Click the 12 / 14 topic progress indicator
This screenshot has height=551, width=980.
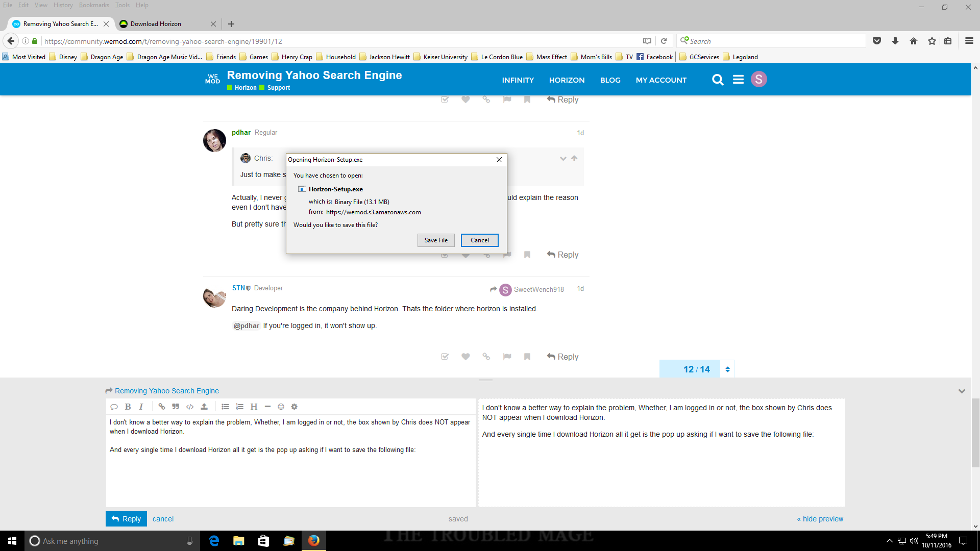[x=696, y=369]
